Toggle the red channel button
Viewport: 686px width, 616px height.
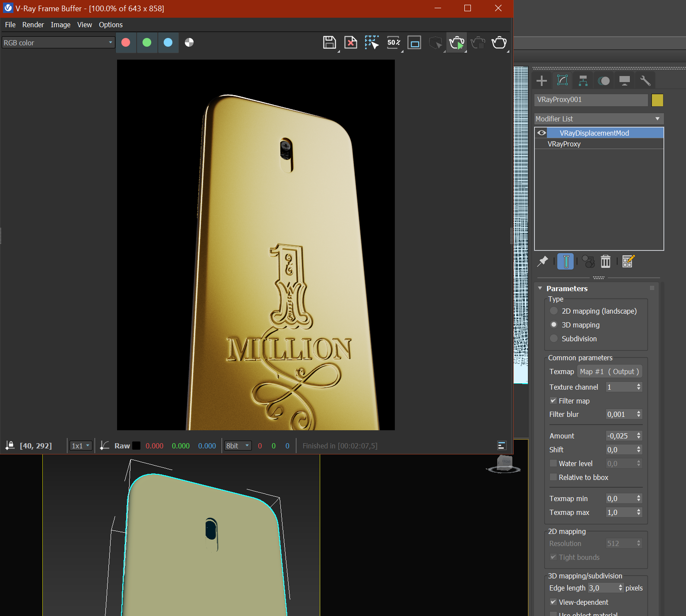(x=126, y=42)
